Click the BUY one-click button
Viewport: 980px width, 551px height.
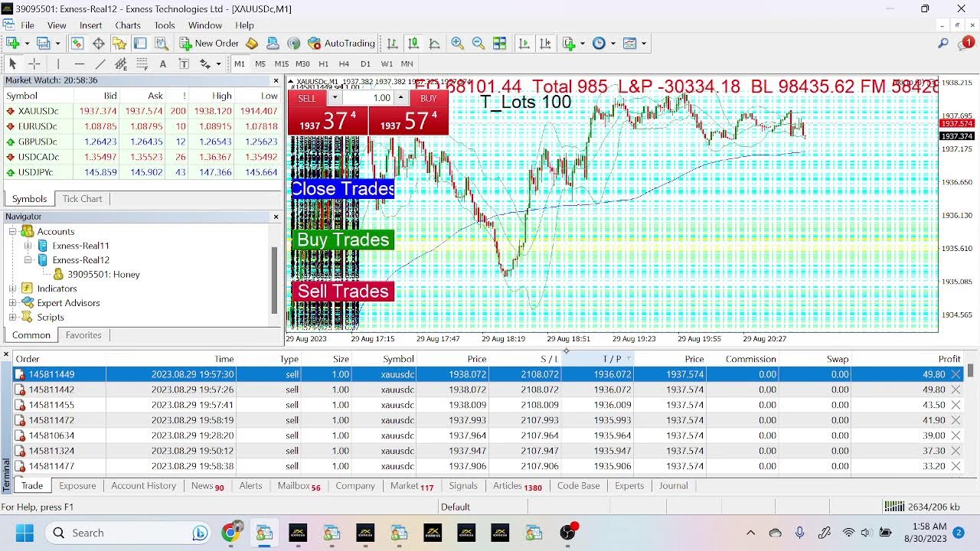[x=429, y=99]
